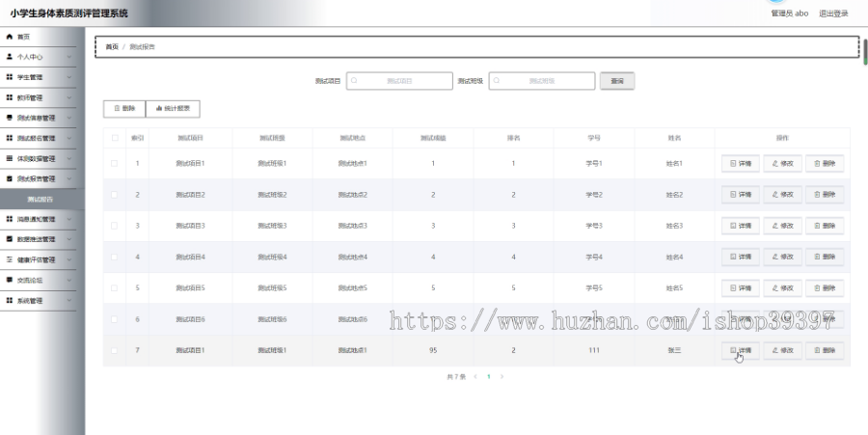Viewport: 868px width, 435px height.
Task: Check the checkbox for row 6
Action: point(115,319)
